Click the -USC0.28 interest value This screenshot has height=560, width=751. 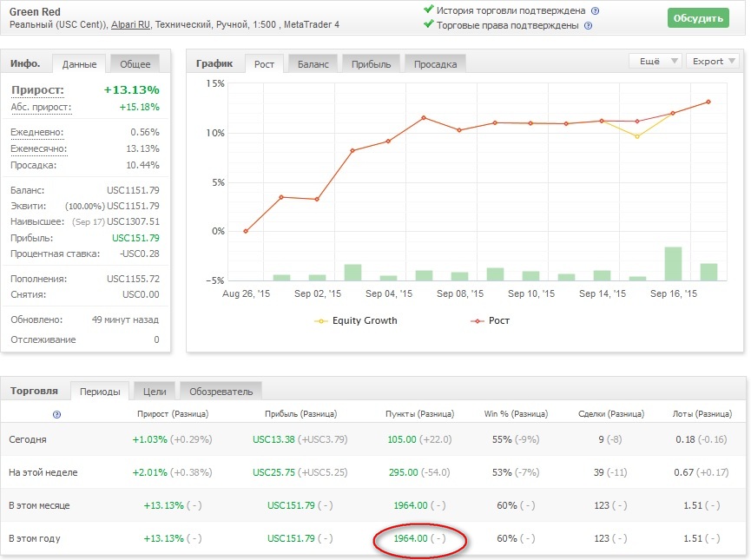coord(140,254)
